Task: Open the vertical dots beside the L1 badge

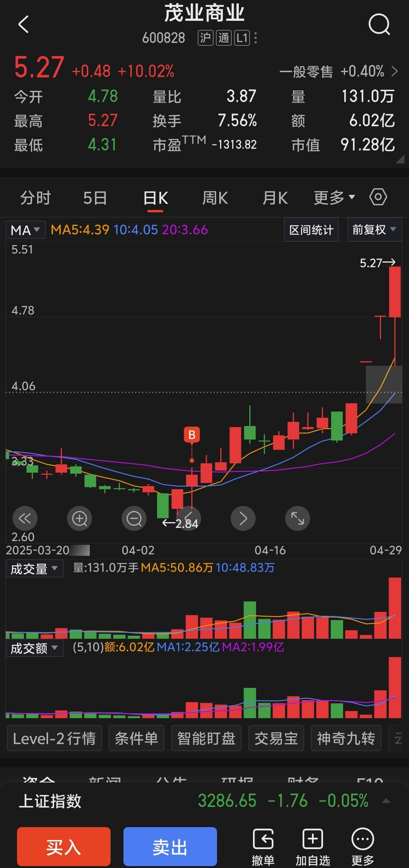Action: [x=256, y=38]
